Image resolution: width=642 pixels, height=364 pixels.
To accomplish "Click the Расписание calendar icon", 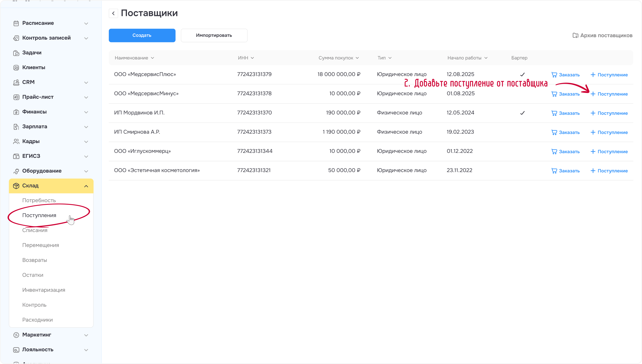I will pos(16,23).
